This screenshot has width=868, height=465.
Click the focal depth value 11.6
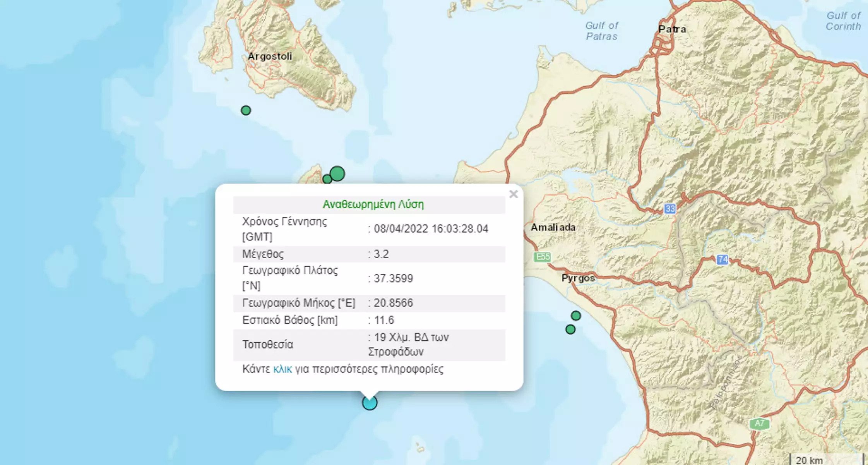click(384, 320)
